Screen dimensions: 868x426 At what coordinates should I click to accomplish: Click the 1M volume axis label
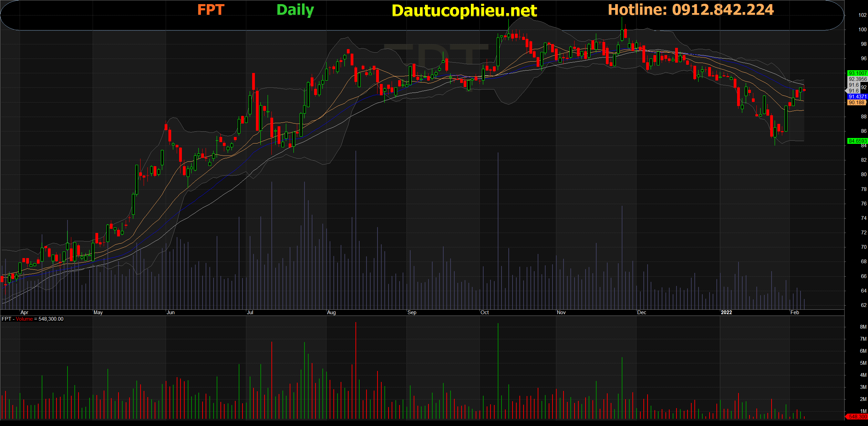click(863, 411)
